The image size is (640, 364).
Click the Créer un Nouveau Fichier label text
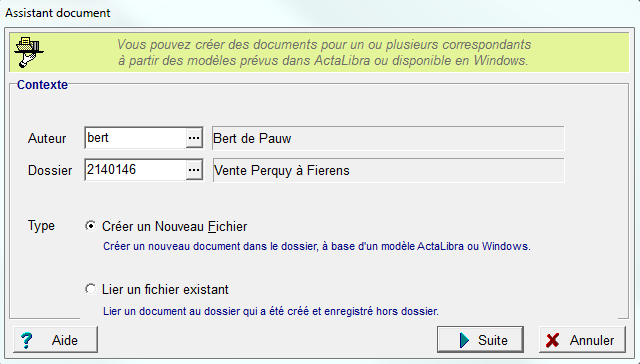click(174, 226)
